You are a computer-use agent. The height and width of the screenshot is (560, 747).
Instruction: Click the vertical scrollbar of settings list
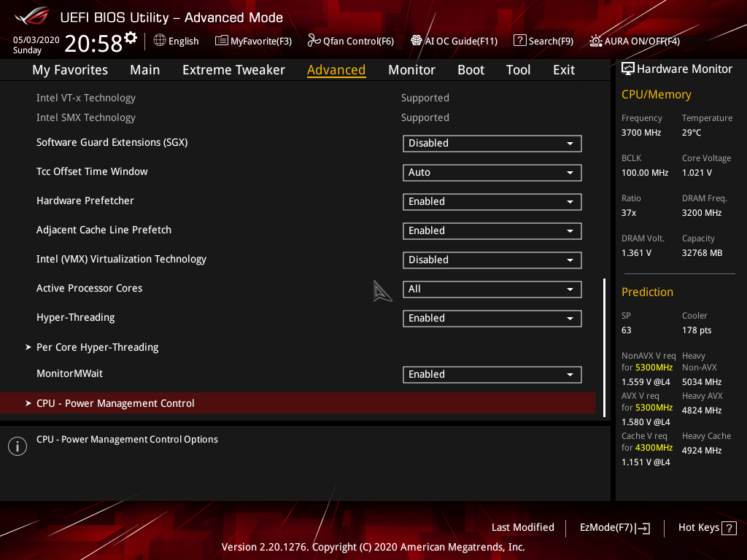[x=605, y=348]
